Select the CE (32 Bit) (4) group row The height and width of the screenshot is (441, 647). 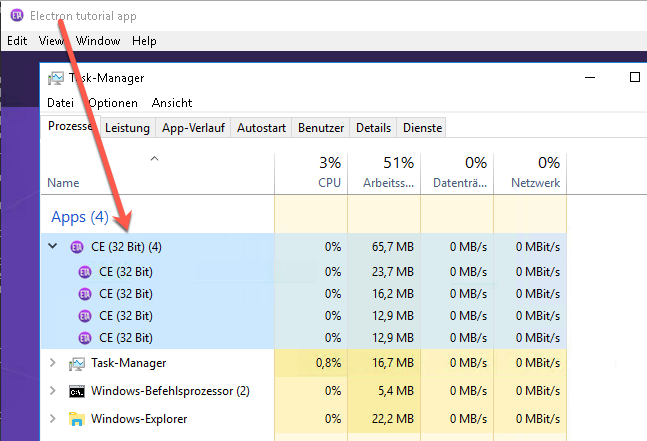coord(304,247)
